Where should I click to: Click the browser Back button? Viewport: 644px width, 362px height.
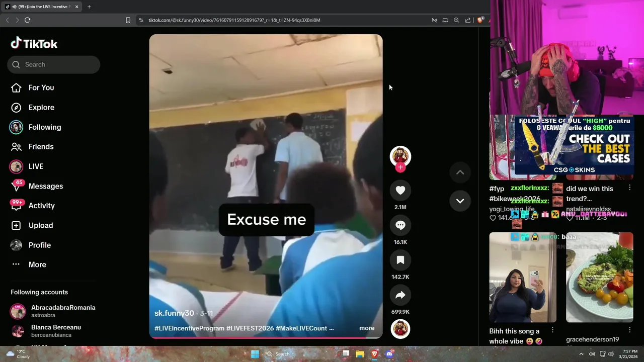point(7,20)
